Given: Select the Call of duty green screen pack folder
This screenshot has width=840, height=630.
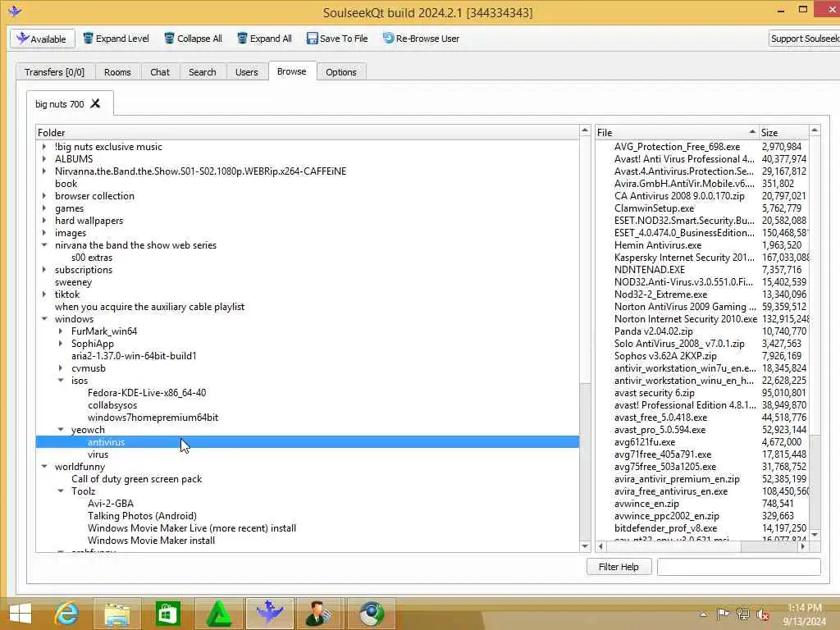Looking at the screenshot, I should (137, 479).
